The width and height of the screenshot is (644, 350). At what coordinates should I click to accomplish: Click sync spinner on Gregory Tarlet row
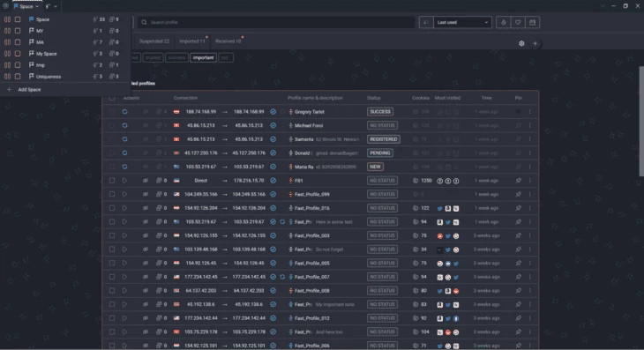(x=124, y=112)
